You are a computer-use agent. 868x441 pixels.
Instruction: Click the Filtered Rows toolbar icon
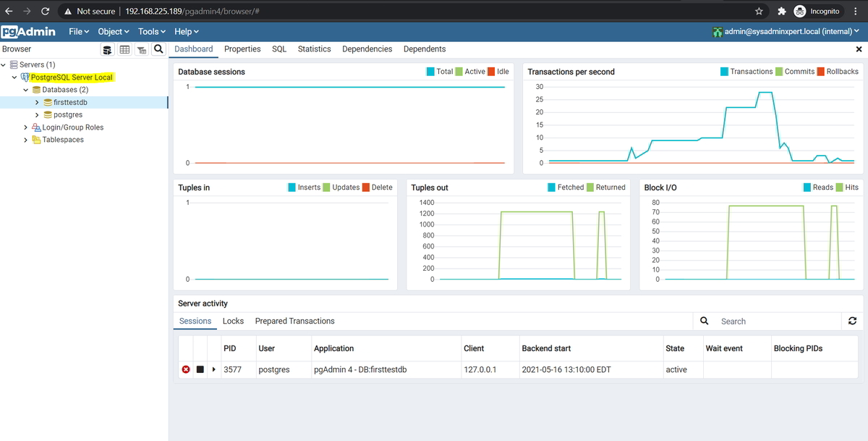point(141,50)
